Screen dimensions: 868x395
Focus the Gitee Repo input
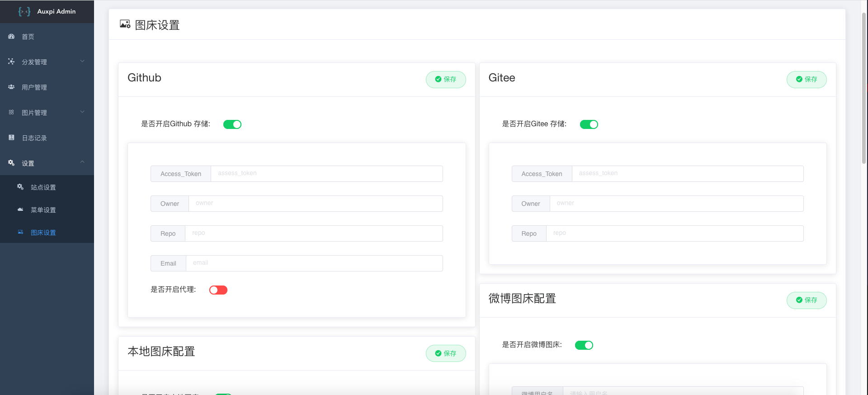[675, 233]
